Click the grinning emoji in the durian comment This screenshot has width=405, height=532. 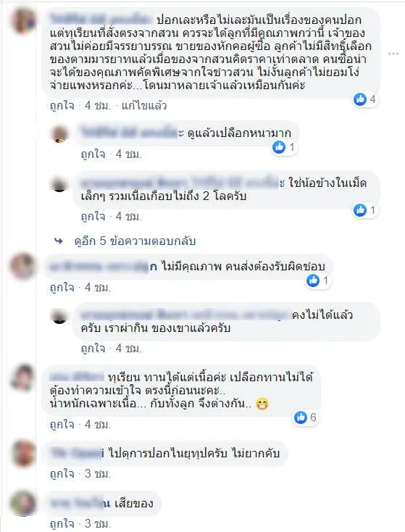tap(262, 404)
